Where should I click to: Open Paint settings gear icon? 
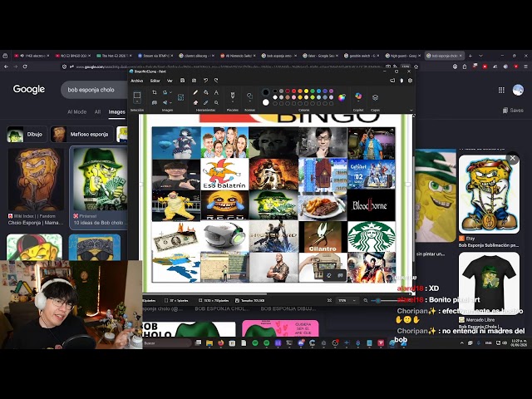click(x=410, y=81)
